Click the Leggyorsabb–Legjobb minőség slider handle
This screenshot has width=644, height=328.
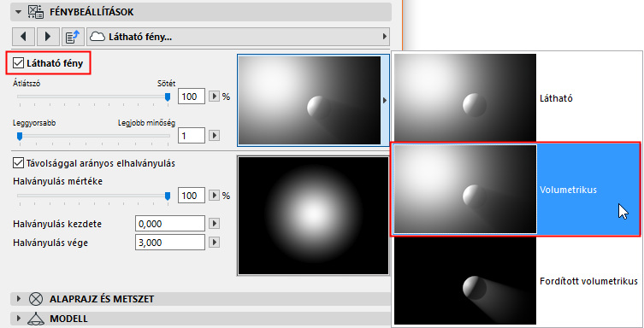click(x=20, y=136)
